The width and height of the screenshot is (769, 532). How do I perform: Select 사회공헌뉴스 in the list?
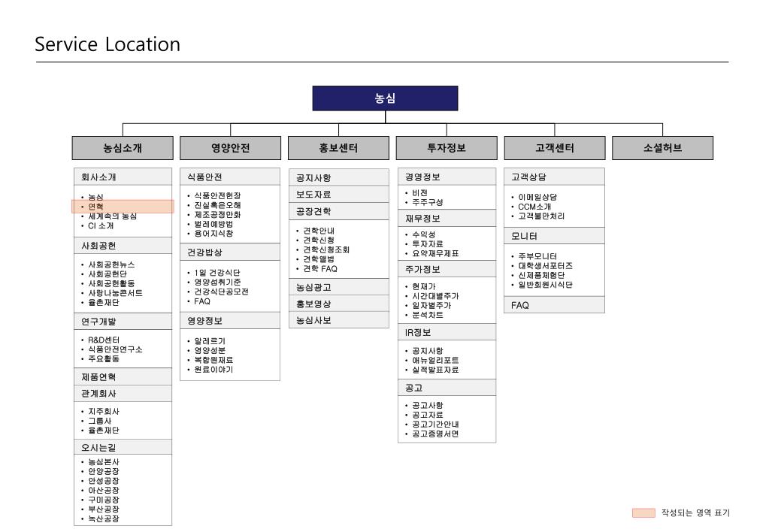point(111,264)
